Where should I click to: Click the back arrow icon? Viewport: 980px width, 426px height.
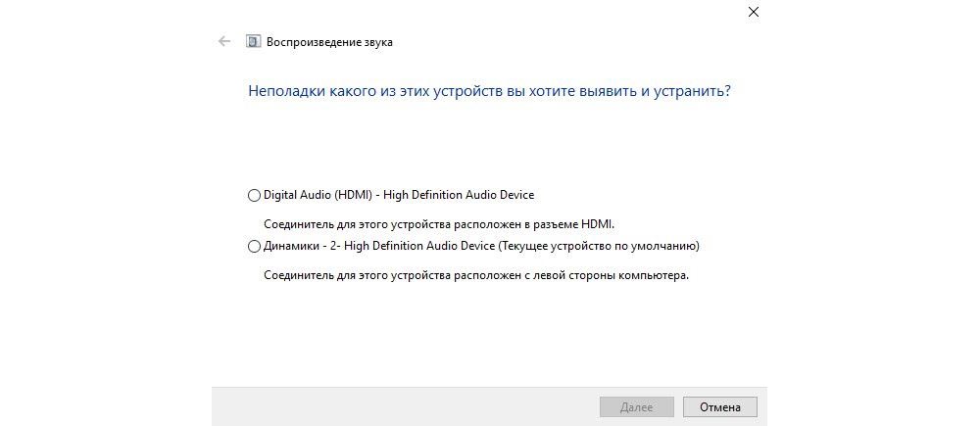(x=224, y=42)
